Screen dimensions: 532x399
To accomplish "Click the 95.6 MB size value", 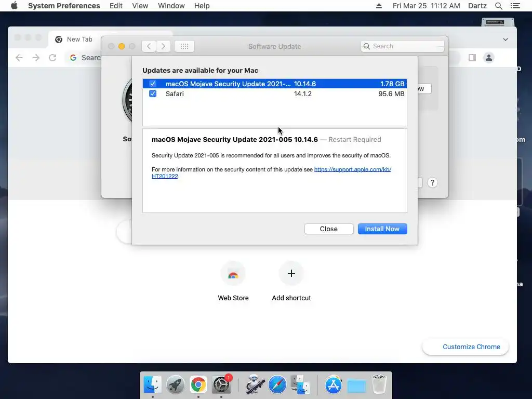I will coord(391,94).
